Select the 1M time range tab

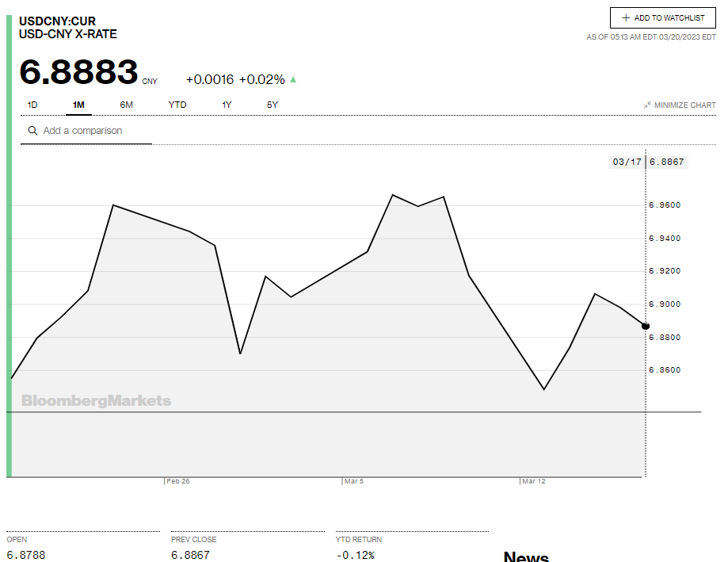pos(78,105)
